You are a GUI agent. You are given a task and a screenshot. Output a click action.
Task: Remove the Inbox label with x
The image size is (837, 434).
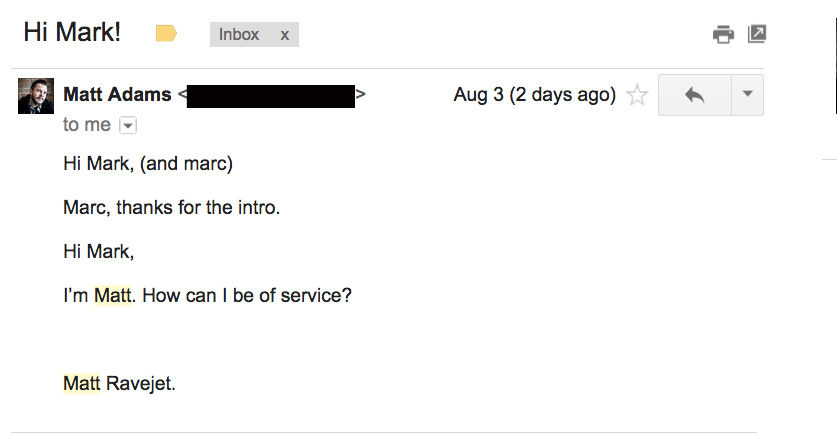(285, 35)
